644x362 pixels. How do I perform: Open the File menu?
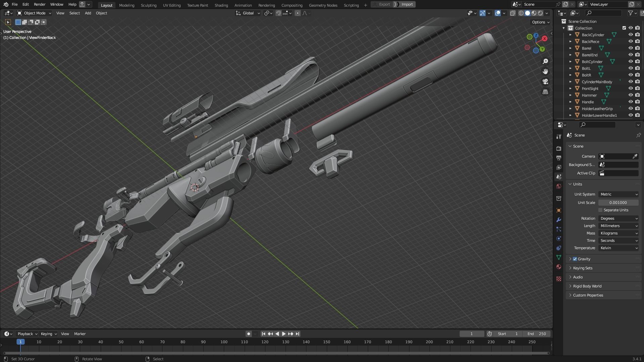pyautogui.click(x=14, y=4)
